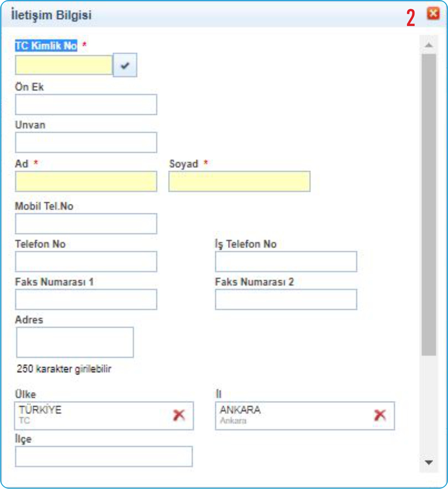Open the Ülke selection box
The width and height of the screenshot is (448, 489).
pos(93,416)
